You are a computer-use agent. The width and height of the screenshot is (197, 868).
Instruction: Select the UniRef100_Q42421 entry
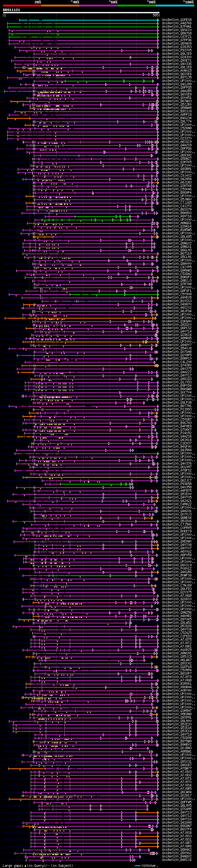pos(177,501)
